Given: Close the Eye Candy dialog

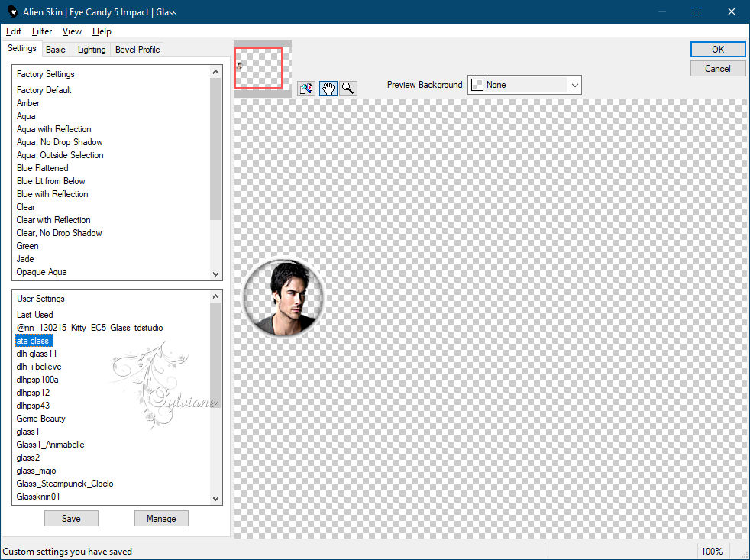Looking at the screenshot, I should click(732, 11).
